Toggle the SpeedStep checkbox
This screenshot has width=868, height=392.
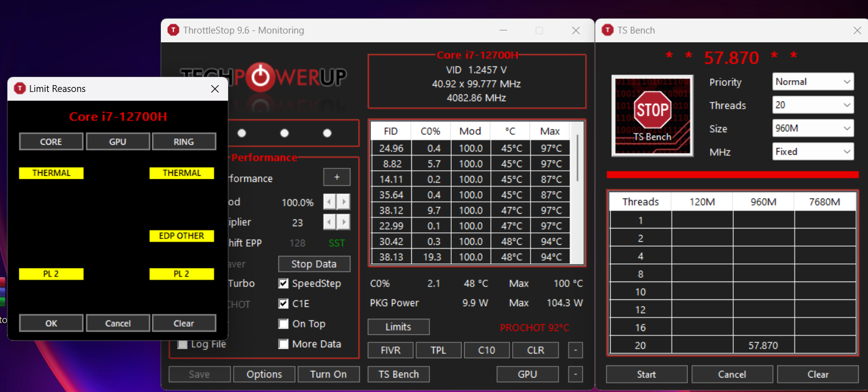(283, 284)
